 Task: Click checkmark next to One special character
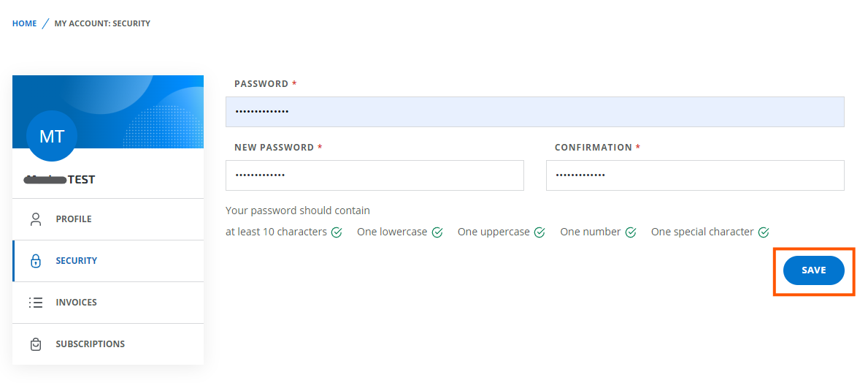(764, 232)
